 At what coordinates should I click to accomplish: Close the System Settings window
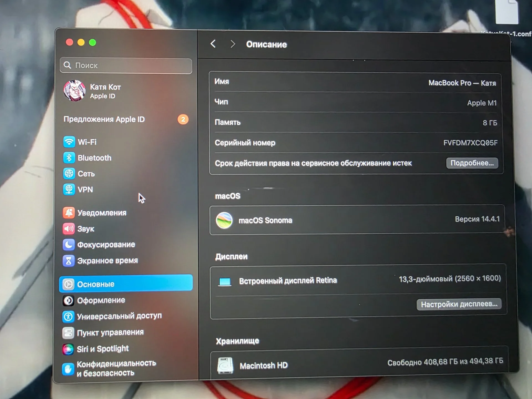pyautogui.click(x=69, y=42)
